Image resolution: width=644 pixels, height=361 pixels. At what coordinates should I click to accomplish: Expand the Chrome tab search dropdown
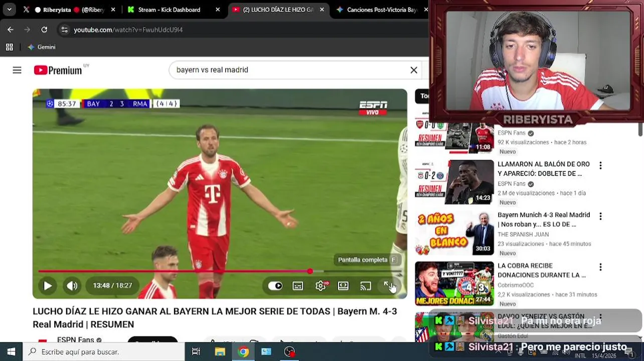click(x=9, y=10)
